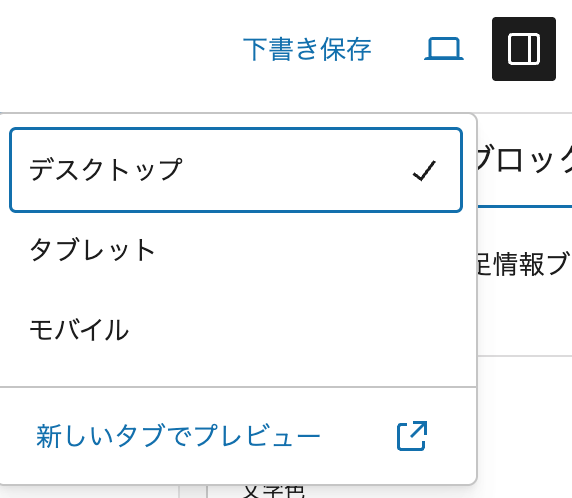Click the divider above 新しいタブでプレビュー
This screenshot has height=498, width=572.
point(238,387)
